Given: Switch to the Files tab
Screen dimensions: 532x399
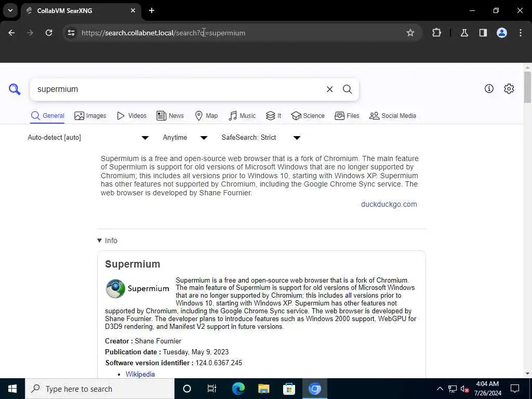Looking at the screenshot, I should pyautogui.click(x=347, y=116).
